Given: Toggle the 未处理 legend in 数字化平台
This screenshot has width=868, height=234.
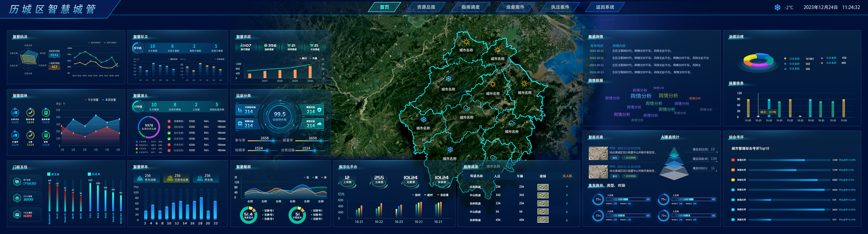Looking at the screenshot, I should coord(443,195).
